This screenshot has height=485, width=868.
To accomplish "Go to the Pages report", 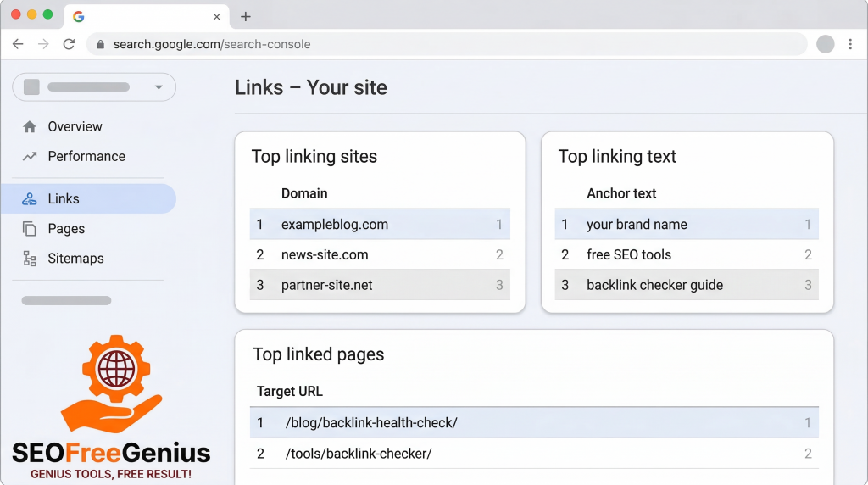I will [66, 229].
